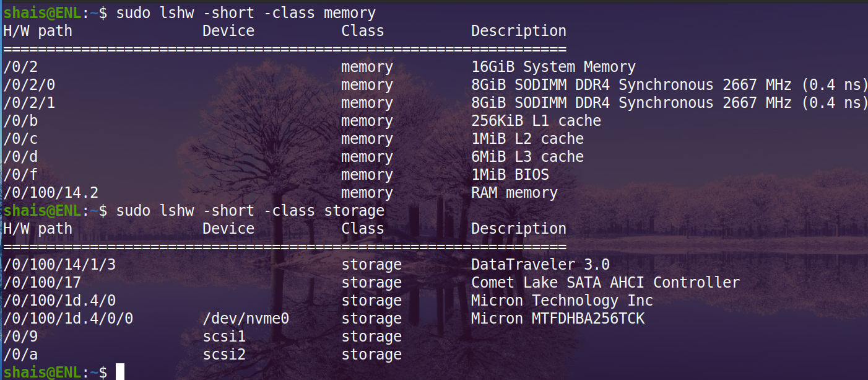Click the /0/100/14.2 hardware path
Image resolution: width=868 pixels, height=380 pixels.
pos(51,193)
